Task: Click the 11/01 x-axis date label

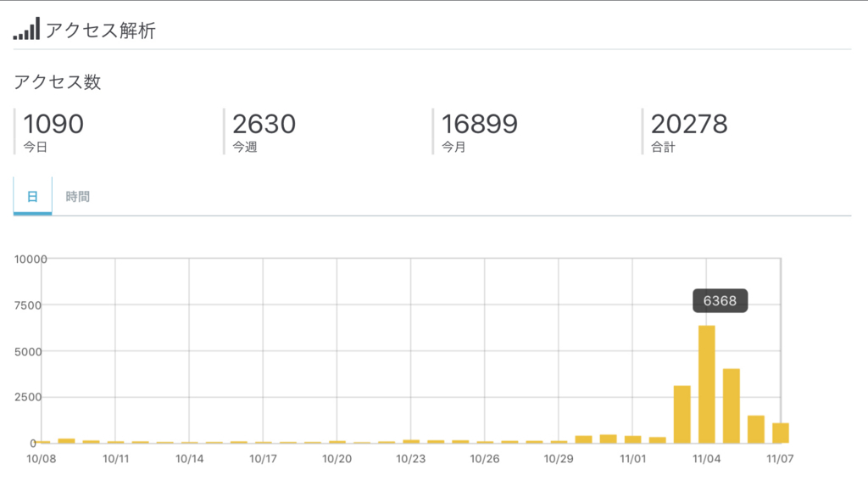Action: pyautogui.click(x=632, y=459)
